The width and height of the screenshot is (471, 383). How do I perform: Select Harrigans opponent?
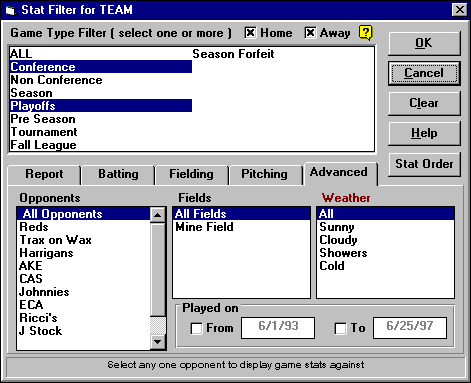pyautogui.click(x=84, y=253)
